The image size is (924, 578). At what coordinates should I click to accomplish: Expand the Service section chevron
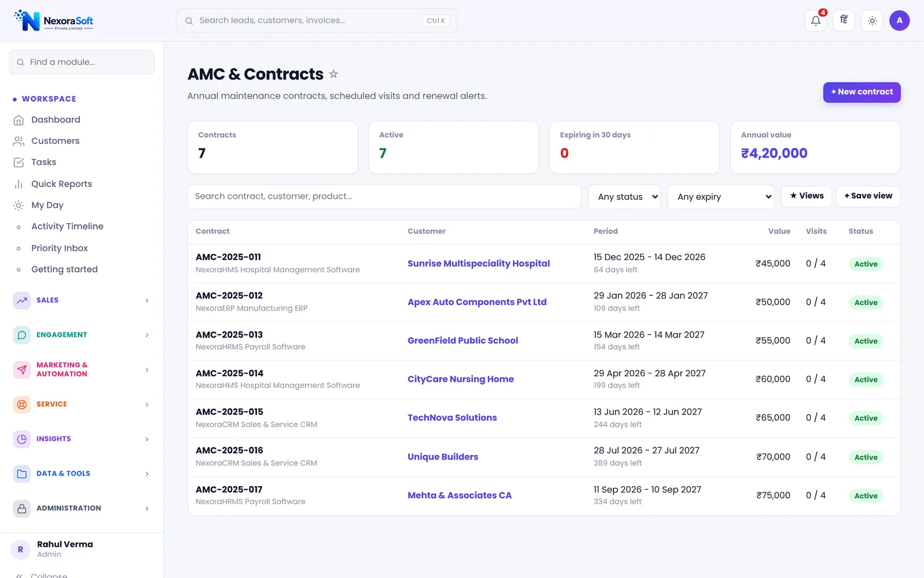coord(147,404)
